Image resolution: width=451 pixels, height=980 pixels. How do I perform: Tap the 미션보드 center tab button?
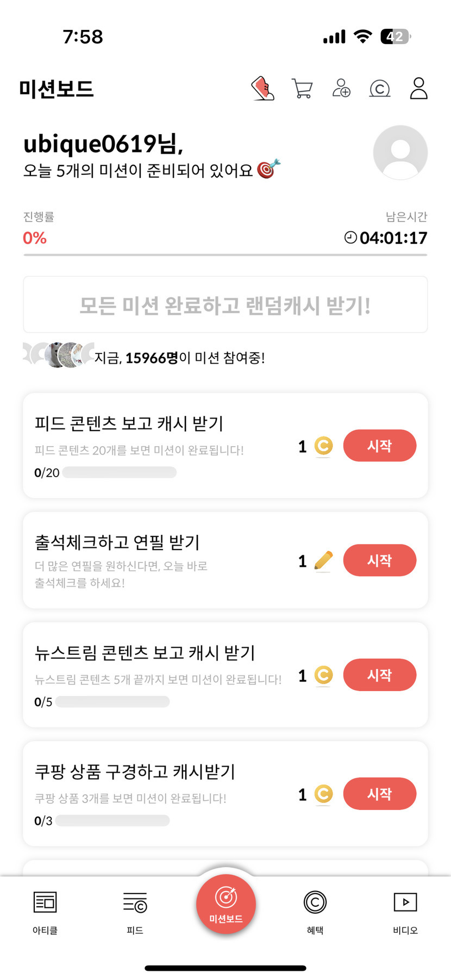tap(225, 904)
